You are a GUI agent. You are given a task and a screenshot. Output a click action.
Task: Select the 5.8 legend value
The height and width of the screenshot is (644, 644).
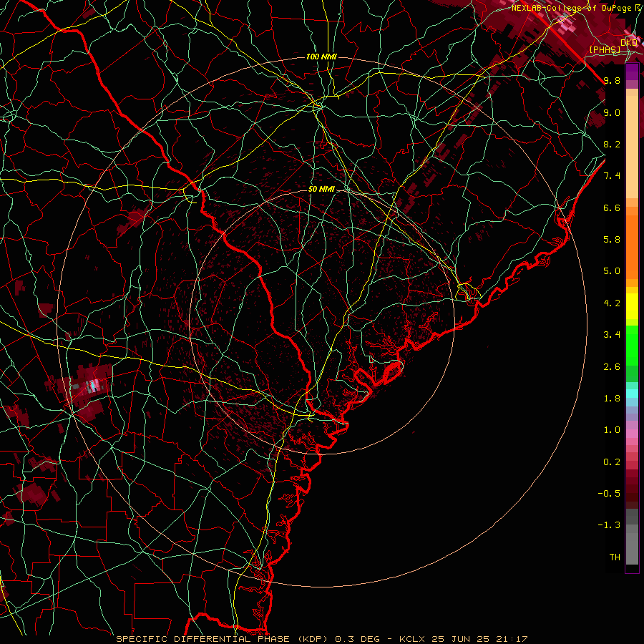tap(612, 240)
